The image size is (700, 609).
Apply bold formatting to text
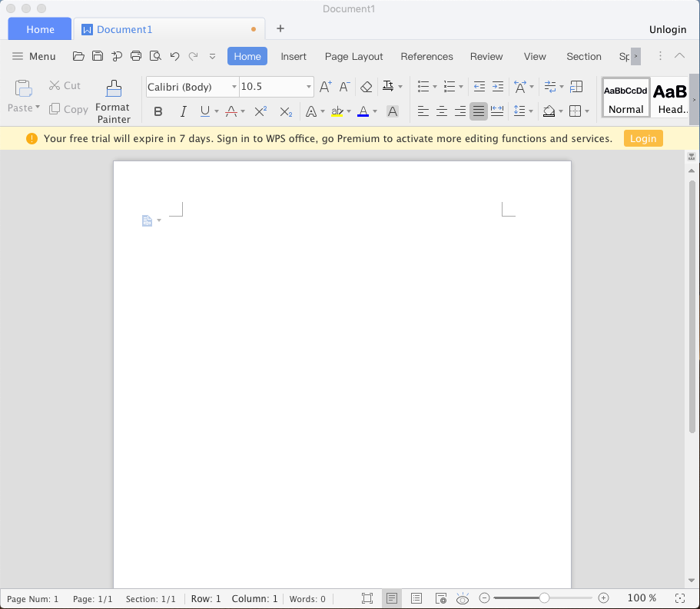(x=158, y=111)
